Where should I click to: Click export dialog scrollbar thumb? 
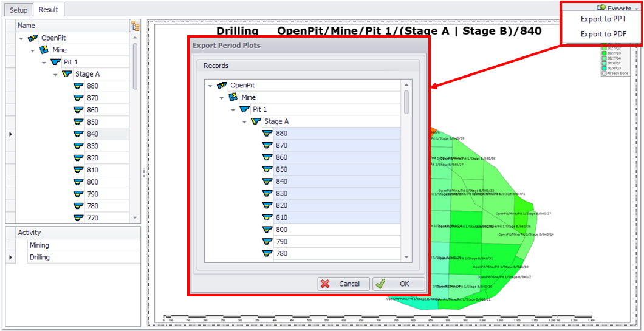click(x=406, y=102)
